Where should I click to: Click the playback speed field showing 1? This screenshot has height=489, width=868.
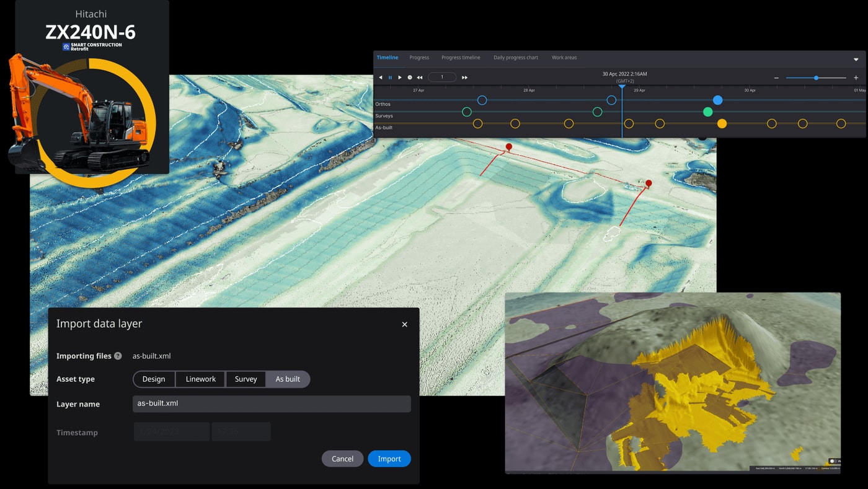(442, 77)
